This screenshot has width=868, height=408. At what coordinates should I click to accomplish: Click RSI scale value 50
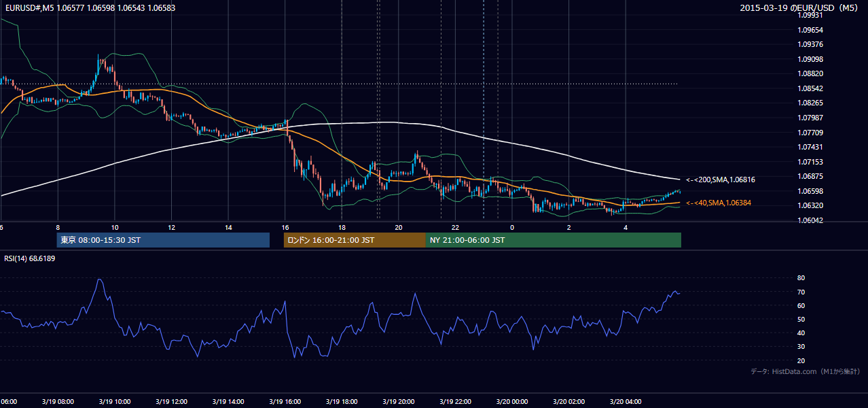click(801, 319)
